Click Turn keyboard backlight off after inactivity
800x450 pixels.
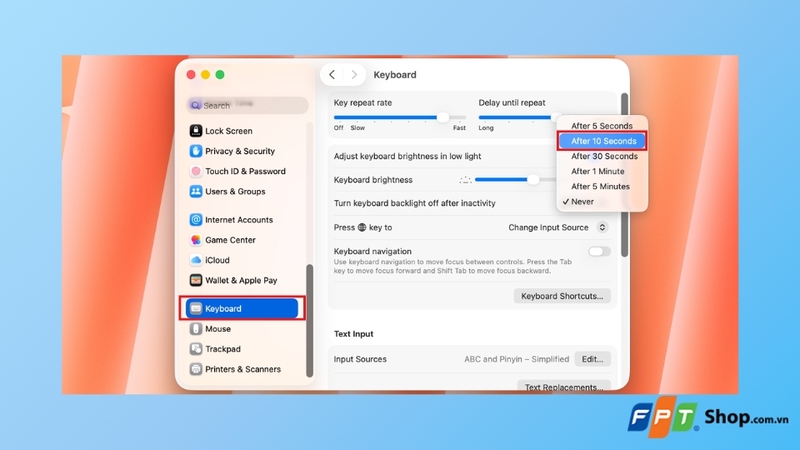415,203
